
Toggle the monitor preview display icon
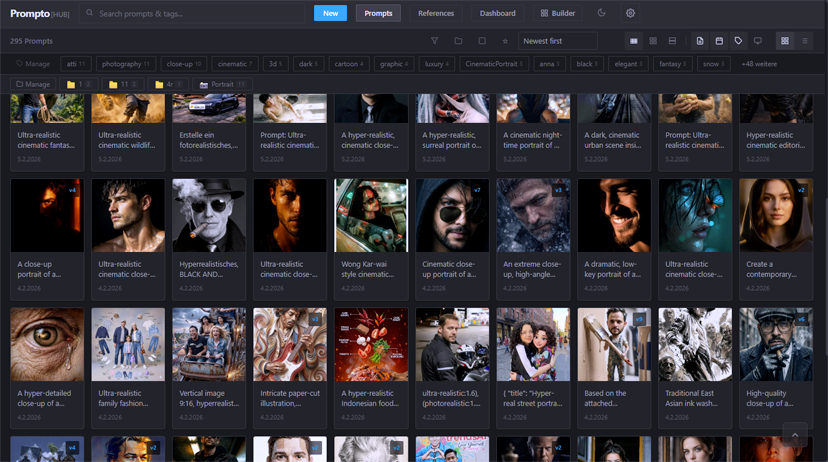point(757,41)
